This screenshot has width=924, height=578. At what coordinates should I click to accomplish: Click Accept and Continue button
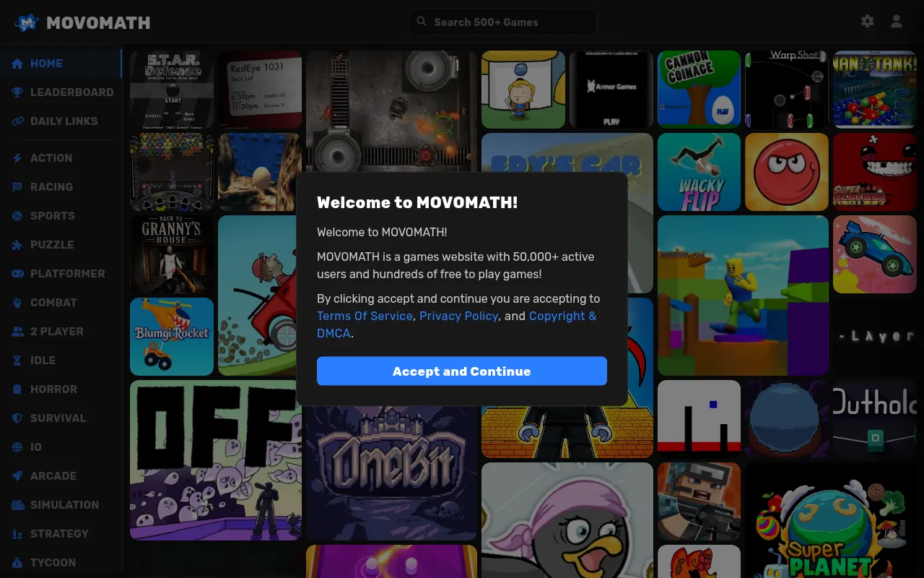[462, 371]
